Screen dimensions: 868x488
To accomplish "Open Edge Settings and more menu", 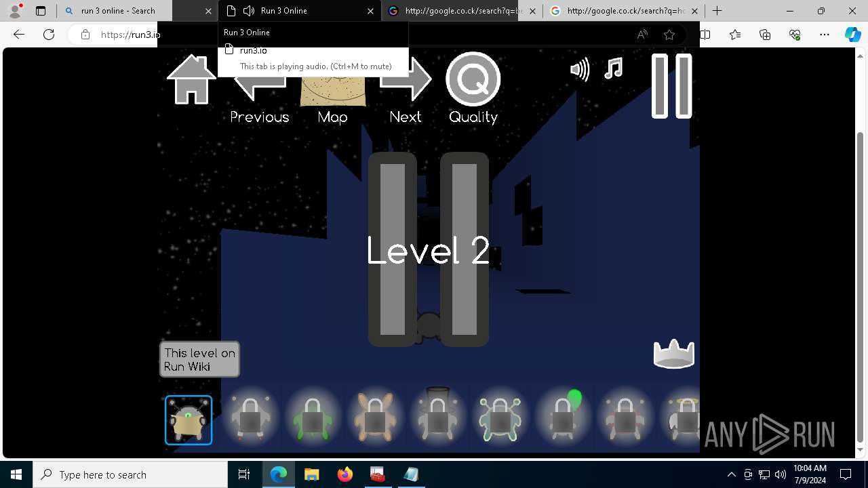I will click(825, 35).
